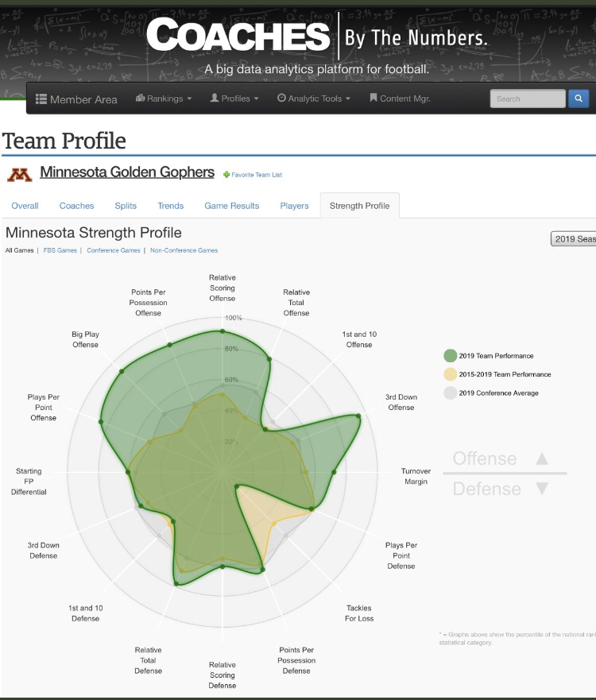Click the Content Mgr bookmark icon
The height and width of the screenshot is (700, 596).
(x=373, y=98)
